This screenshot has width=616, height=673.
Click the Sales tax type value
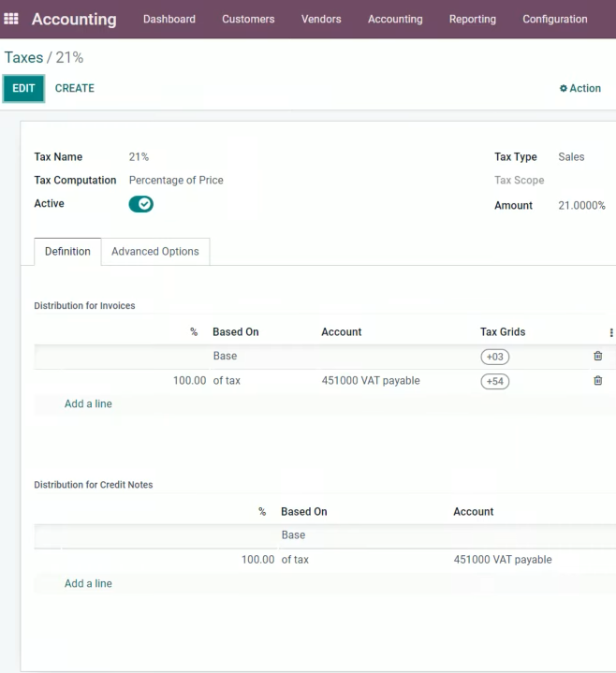click(x=571, y=157)
